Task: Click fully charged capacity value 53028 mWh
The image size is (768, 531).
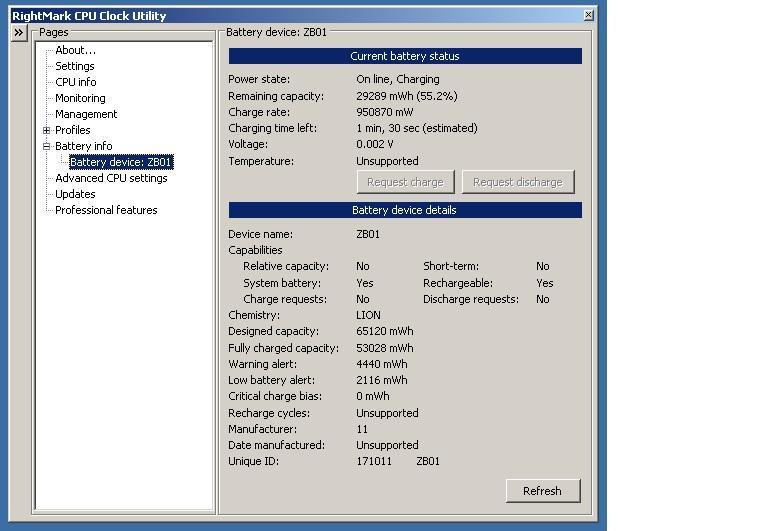Action: pyautogui.click(x=385, y=348)
